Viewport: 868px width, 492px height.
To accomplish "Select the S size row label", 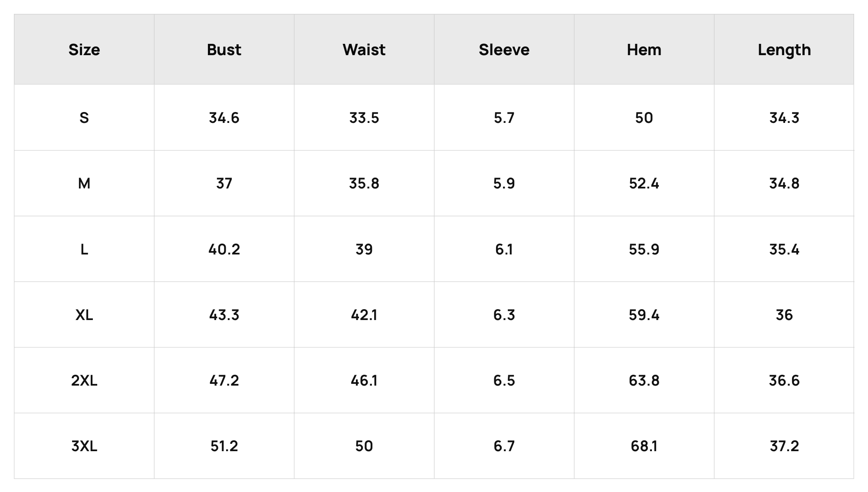I will (84, 118).
